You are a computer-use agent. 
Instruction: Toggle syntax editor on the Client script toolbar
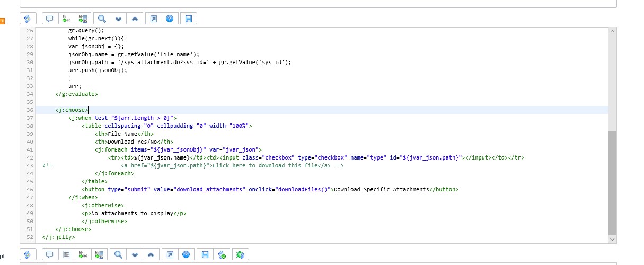(x=28, y=254)
